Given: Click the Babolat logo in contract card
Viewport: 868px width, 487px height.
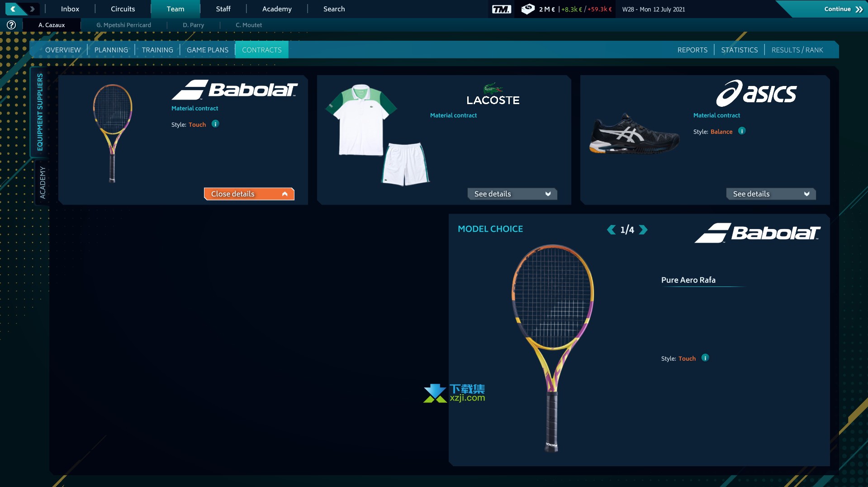Looking at the screenshot, I should coord(234,90).
